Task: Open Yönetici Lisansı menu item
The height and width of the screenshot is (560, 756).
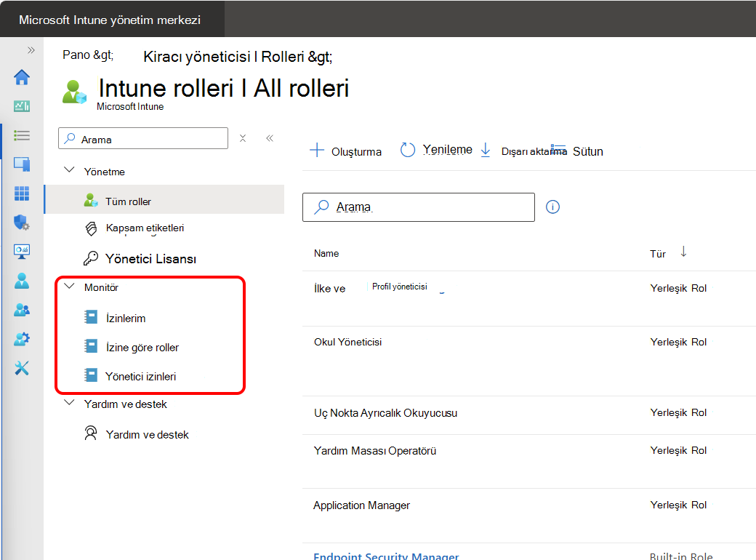Action: click(150, 259)
